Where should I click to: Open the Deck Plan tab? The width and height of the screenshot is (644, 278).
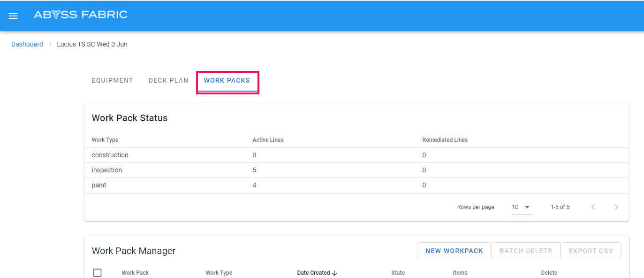168,80
